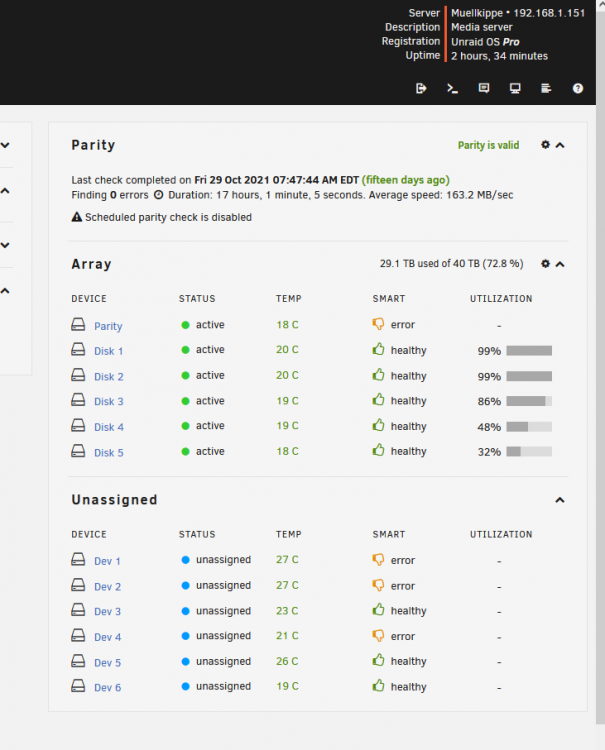Click Disk 2 utilization 99% value
Viewport: 605px width, 750px height.
pyautogui.click(x=489, y=376)
